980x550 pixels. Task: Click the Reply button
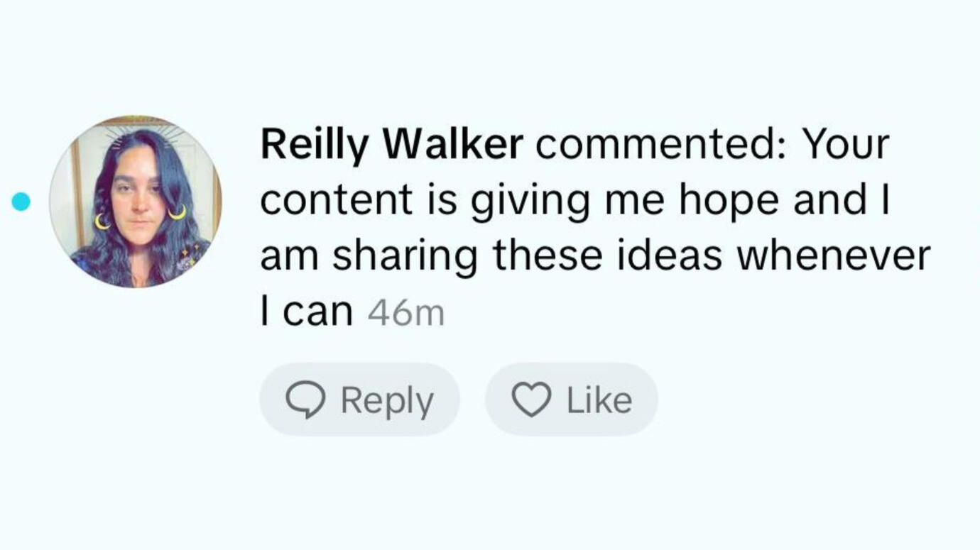coord(359,400)
